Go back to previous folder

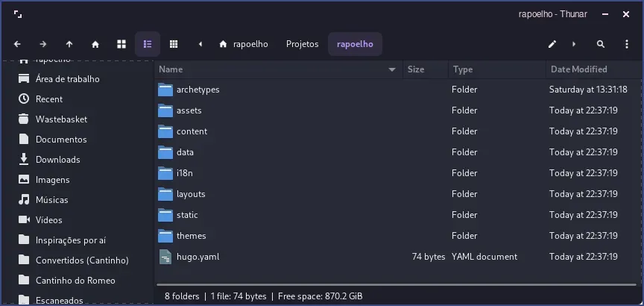pos(17,44)
